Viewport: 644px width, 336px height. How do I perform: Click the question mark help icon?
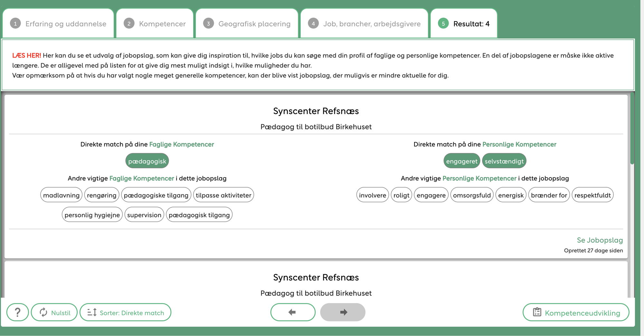[18, 312]
